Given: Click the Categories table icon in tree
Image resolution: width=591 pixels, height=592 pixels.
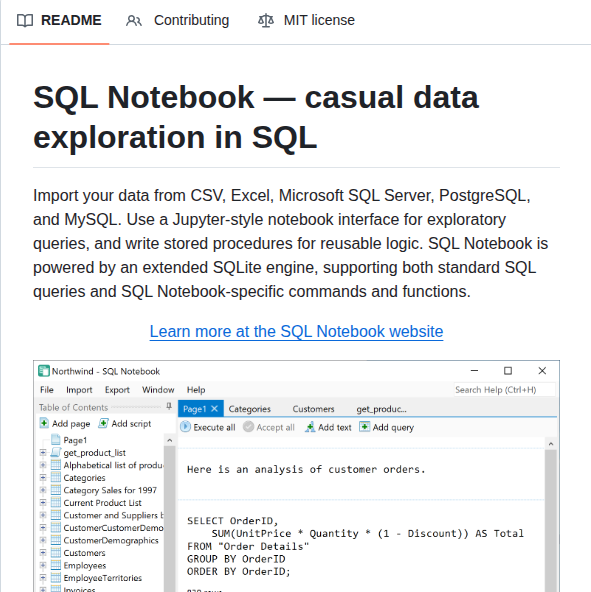Looking at the screenshot, I should 56,477.
